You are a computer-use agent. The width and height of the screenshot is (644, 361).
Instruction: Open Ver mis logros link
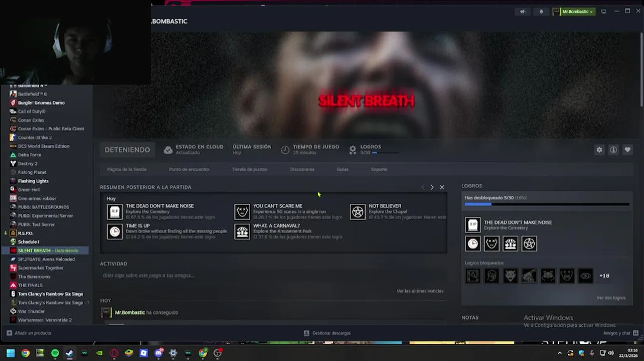[611, 298]
